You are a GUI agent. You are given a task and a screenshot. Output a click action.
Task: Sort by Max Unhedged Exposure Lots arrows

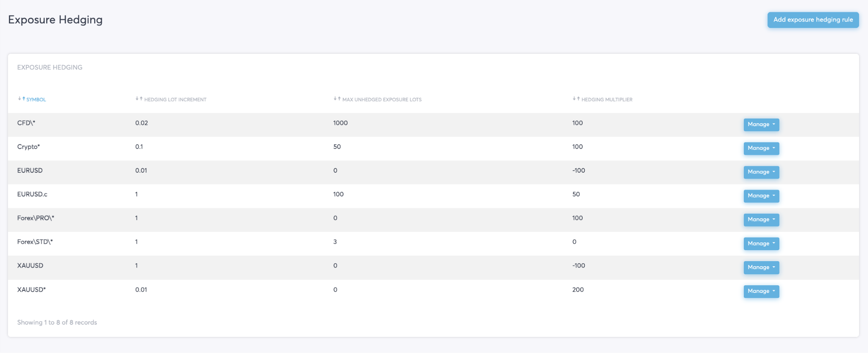point(337,99)
